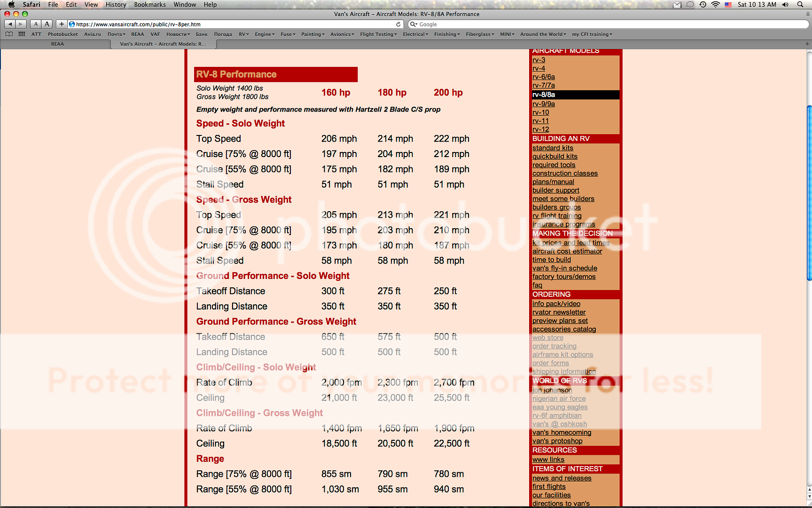The height and width of the screenshot is (508, 812).
Task: Expand the Fiberglass bookmarks folder
Action: [x=480, y=34]
